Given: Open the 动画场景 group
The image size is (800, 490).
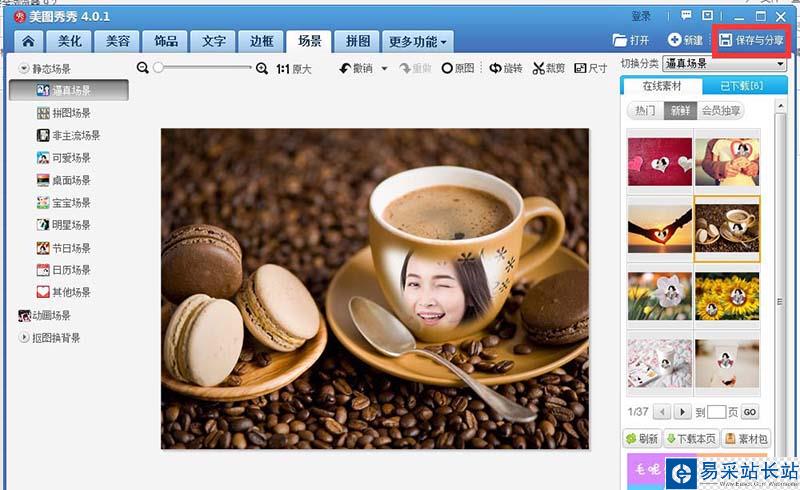Looking at the screenshot, I should pyautogui.click(x=44, y=316).
